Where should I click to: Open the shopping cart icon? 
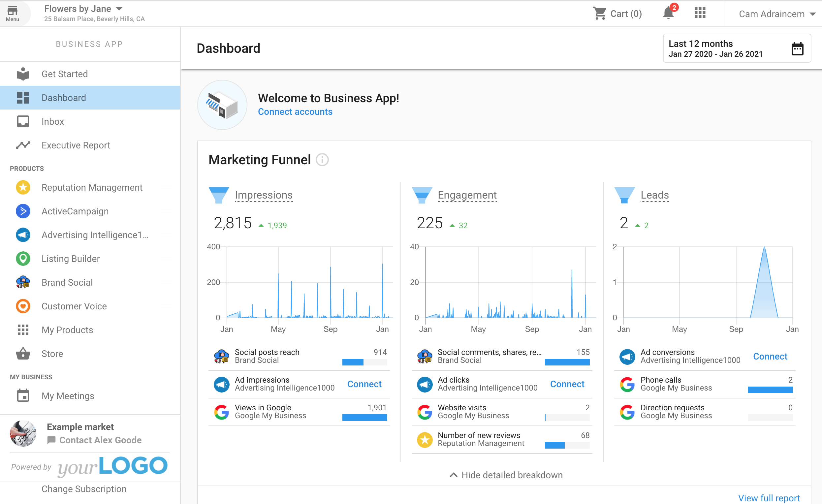point(599,13)
